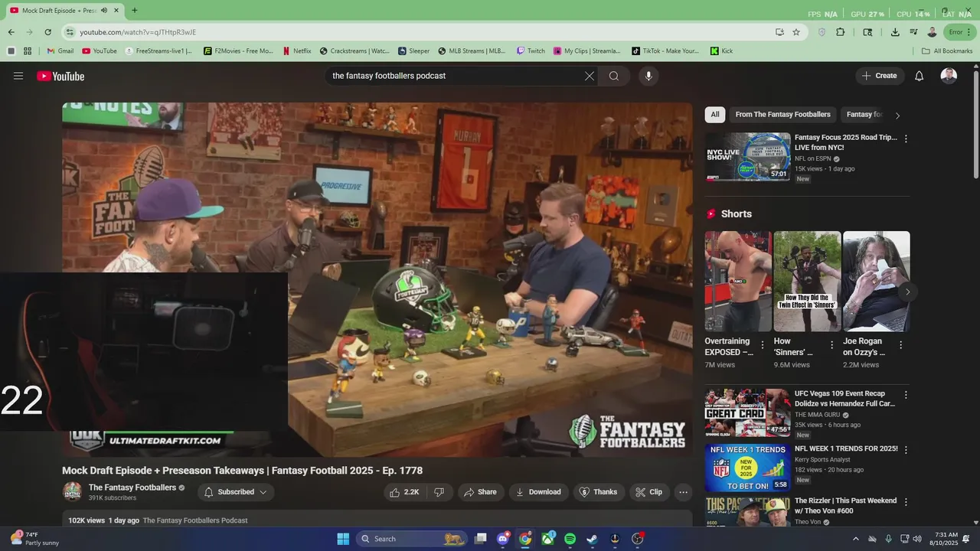Viewport: 980px width, 551px height.
Task: Click the Thanks button
Action: point(599,492)
